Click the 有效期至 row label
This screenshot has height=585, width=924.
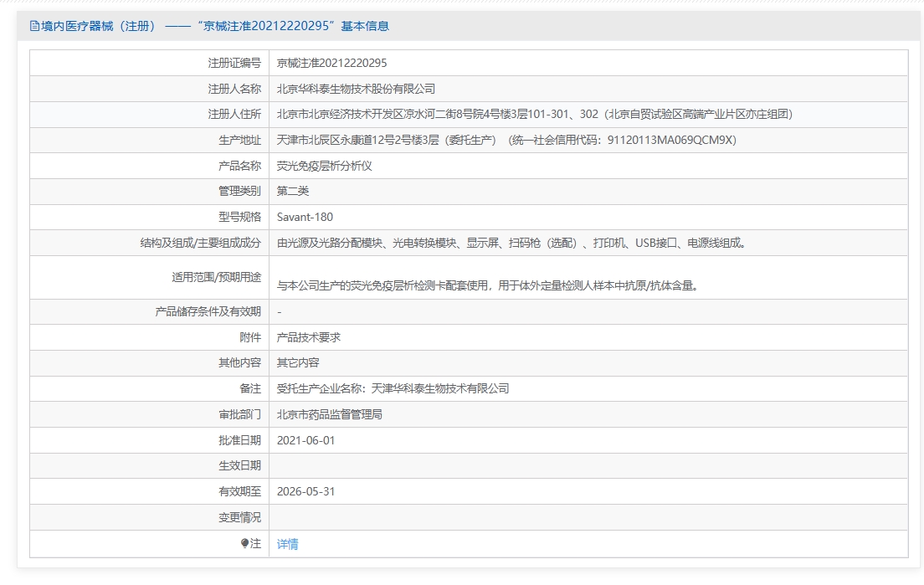pyautogui.click(x=239, y=491)
